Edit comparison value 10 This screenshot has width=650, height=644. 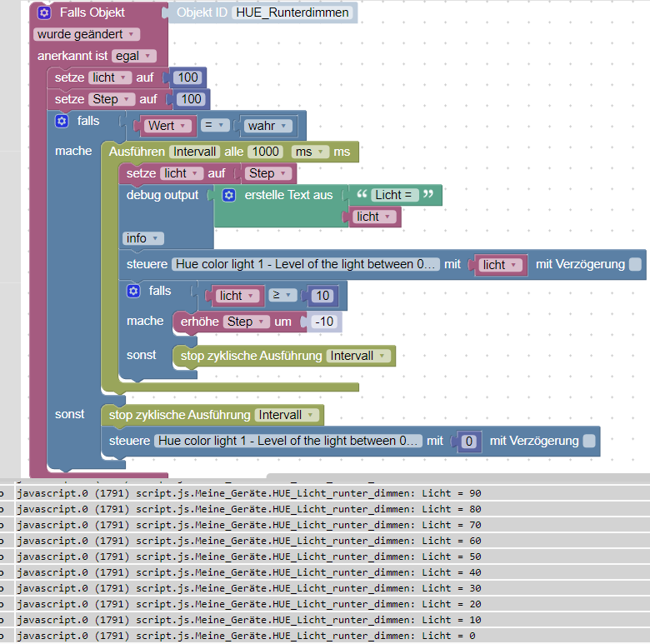click(322, 296)
